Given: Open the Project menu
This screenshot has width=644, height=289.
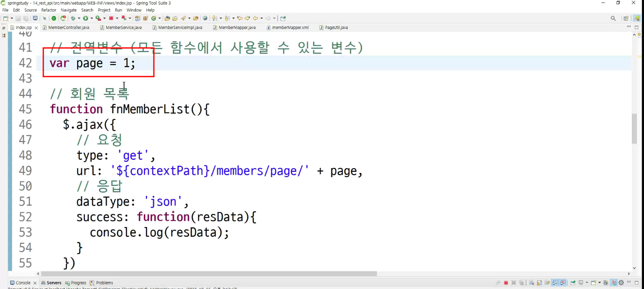Looking at the screenshot, I should (x=104, y=10).
